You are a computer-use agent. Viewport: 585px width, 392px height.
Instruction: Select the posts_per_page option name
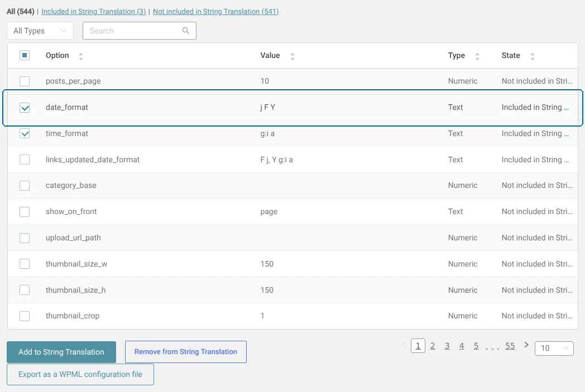[73, 81]
